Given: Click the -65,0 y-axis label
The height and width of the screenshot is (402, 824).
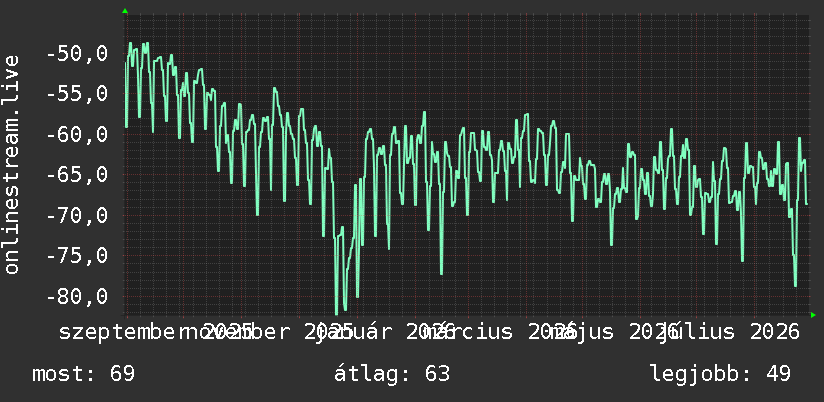Looking at the screenshot, I should point(77,174).
